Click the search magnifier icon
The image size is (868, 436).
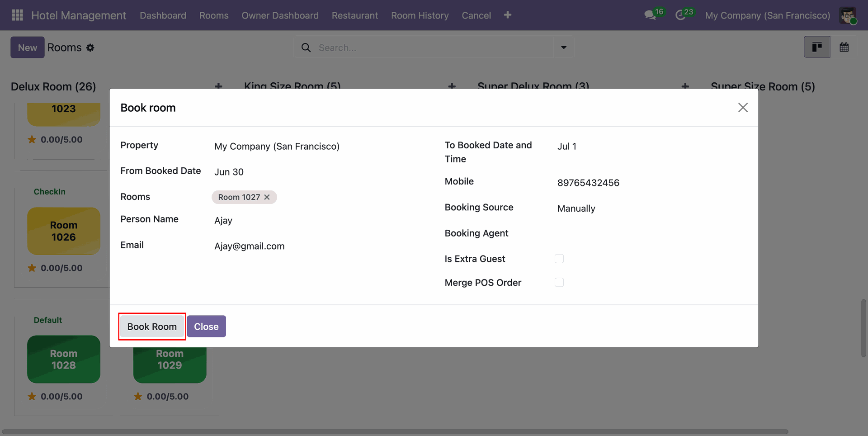tap(306, 47)
